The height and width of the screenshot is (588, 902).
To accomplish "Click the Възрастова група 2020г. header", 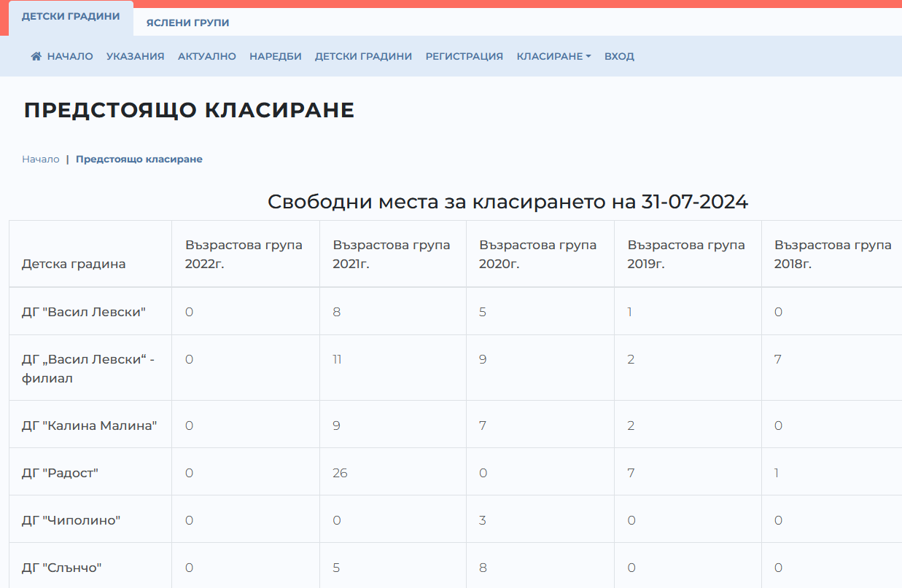I will pos(538,254).
